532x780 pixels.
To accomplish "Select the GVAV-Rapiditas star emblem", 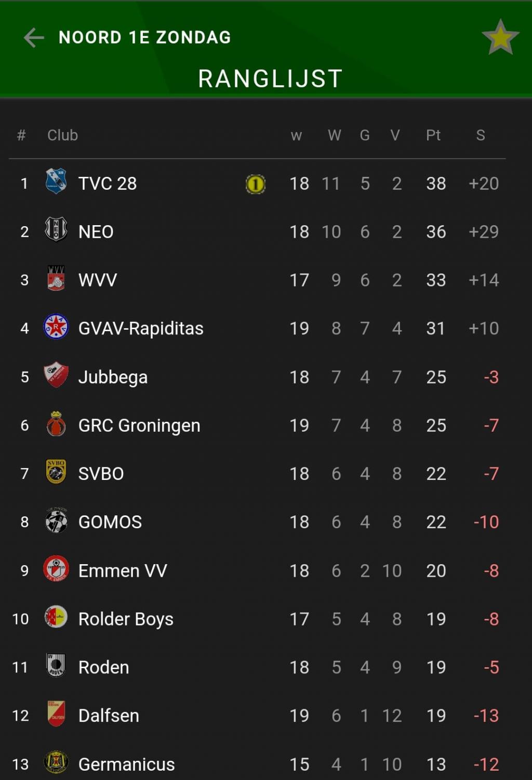I will pos(56,327).
